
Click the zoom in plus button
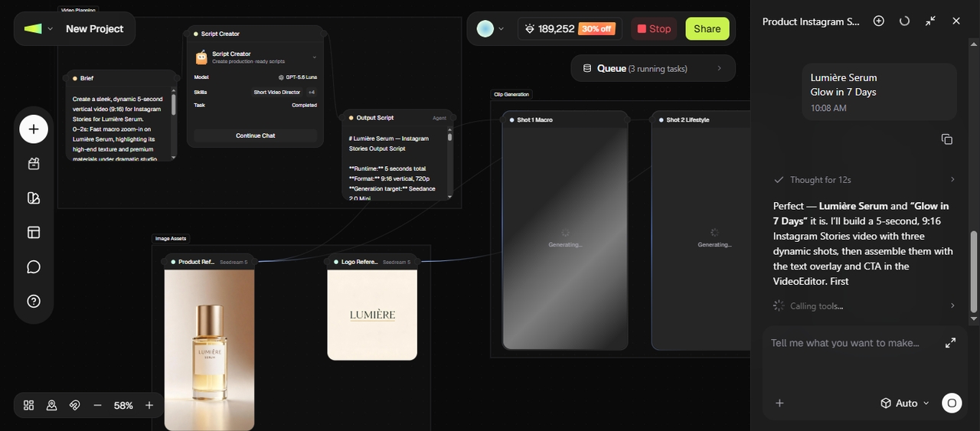pos(149,406)
